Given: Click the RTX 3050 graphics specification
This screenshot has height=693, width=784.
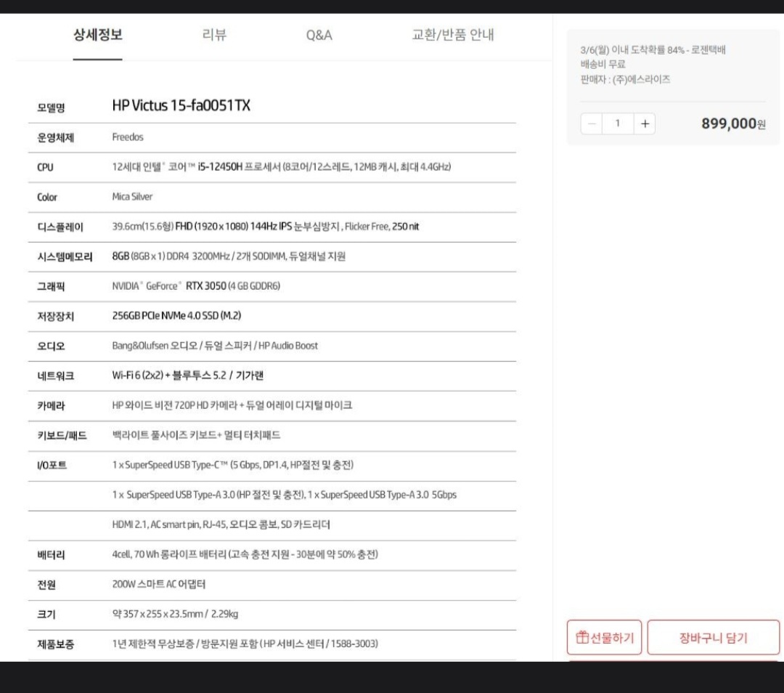Looking at the screenshot, I should click(196, 286).
